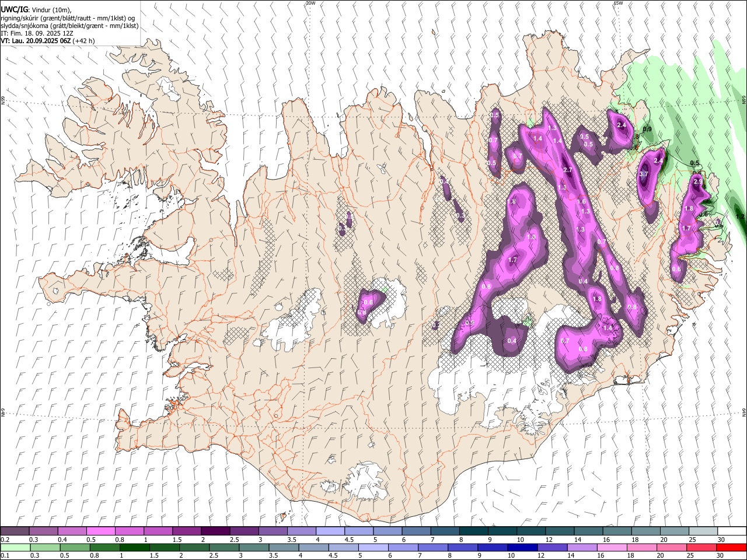Select the lavender 4–4.5 snow legend swatch
Viewport: 747px width, 560px height.
[330, 531]
